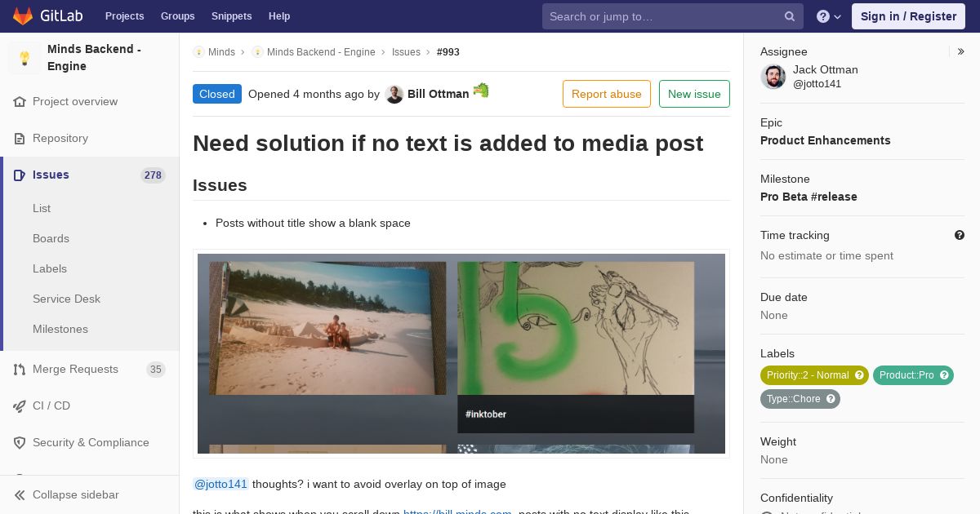Click the search magnifier icon
Image resolution: width=980 pixels, height=514 pixels.
pyautogui.click(x=790, y=16)
